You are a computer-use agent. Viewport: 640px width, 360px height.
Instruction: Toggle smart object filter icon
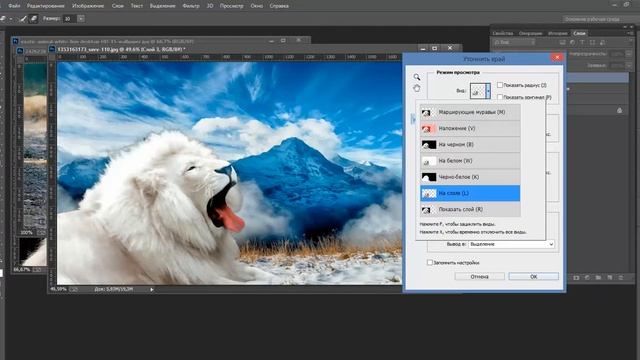[x=602, y=42]
